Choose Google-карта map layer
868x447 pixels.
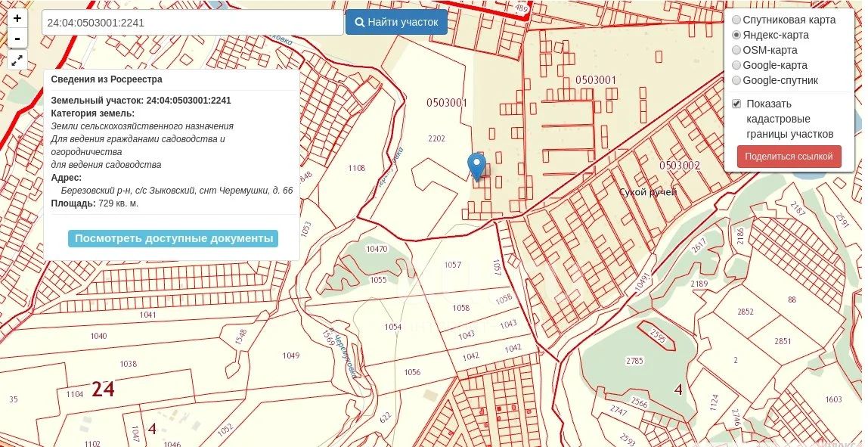736,65
